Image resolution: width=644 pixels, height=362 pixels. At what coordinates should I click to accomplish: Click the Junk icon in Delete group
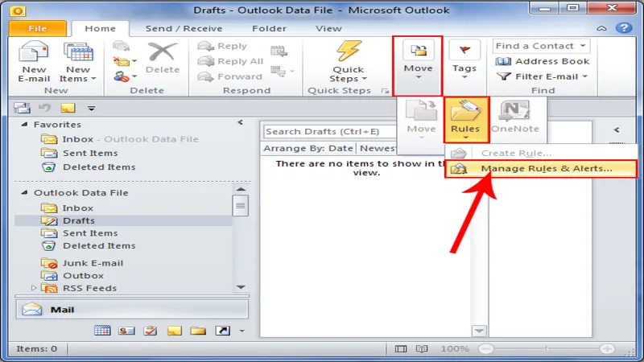(122, 76)
